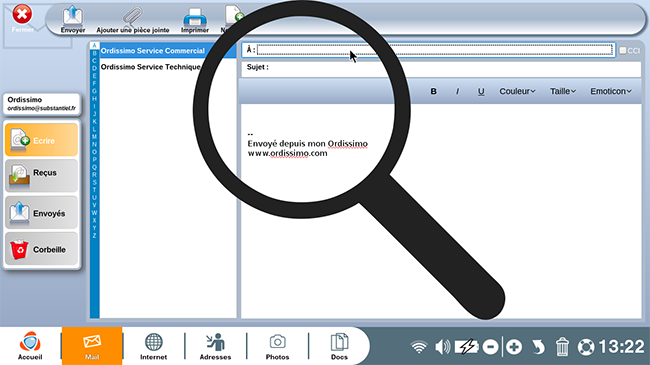Screen dimensions: 650x365
Task: Enable the CCI checkbox
Action: click(x=623, y=51)
